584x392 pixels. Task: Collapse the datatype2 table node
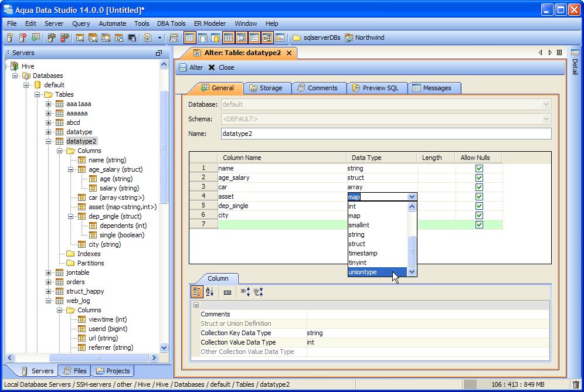pyautogui.click(x=49, y=141)
